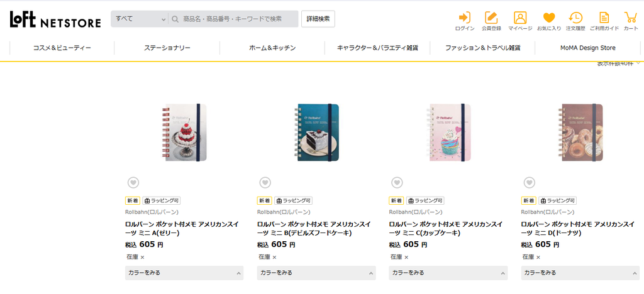Expand カラーをみる under the C(カップケーキ) product
The image size is (644, 294).
448,273
